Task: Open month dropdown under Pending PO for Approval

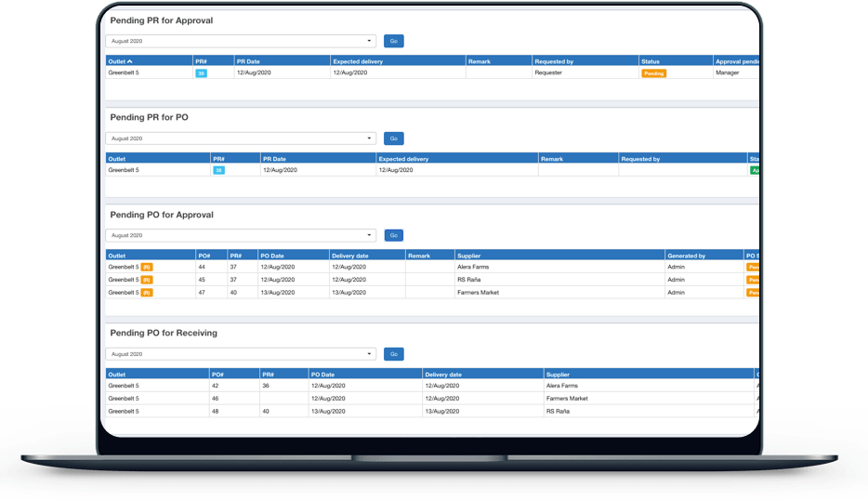Action: pyautogui.click(x=241, y=235)
